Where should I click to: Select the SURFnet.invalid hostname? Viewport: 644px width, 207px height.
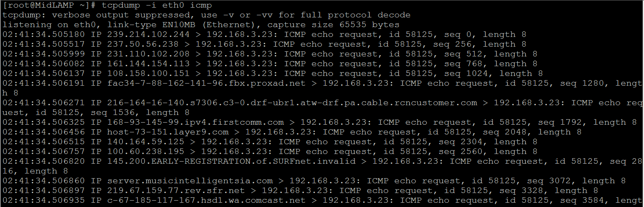pyautogui.click(x=232, y=161)
